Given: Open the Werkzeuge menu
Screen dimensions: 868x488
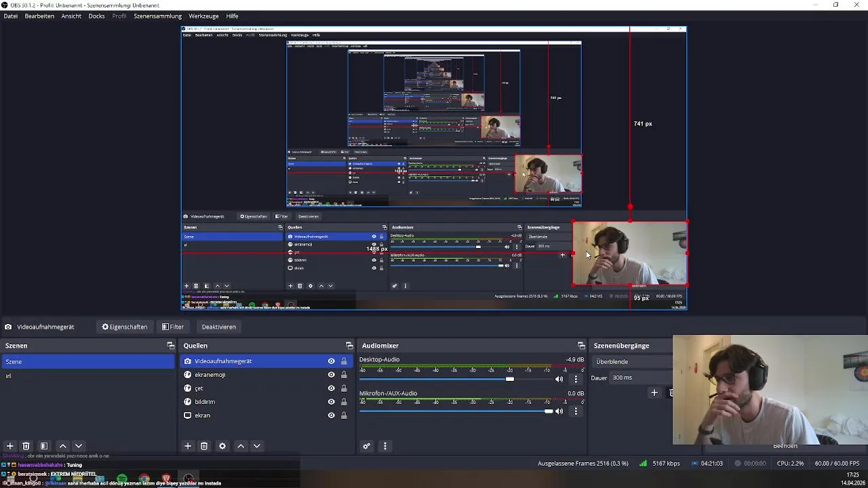Looking at the screenshot, I should [203, 16].
